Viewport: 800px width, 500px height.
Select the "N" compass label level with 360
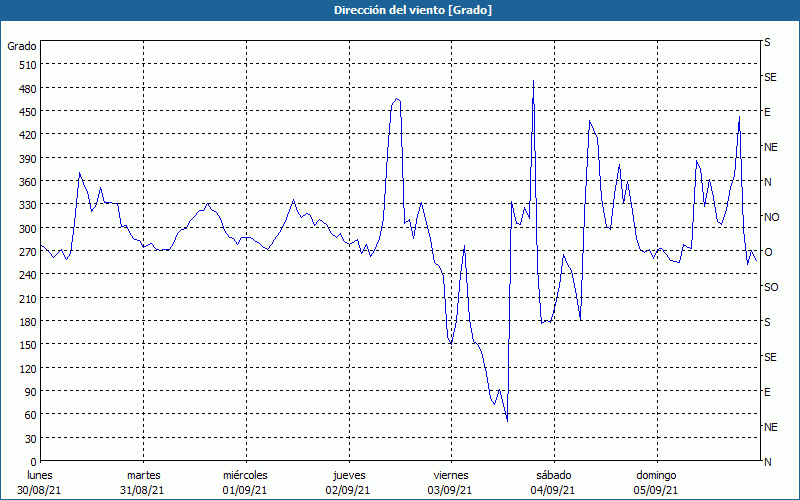pos(768,182)
